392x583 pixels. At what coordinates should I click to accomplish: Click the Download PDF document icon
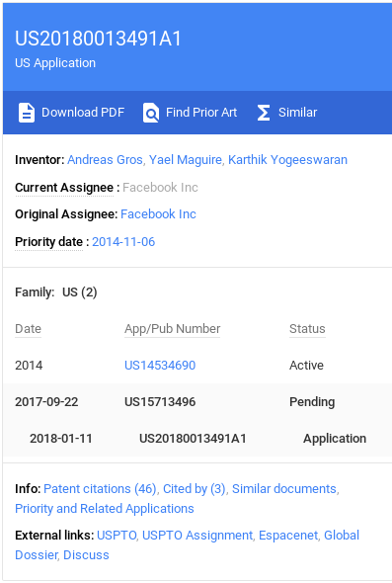point(27,113)
